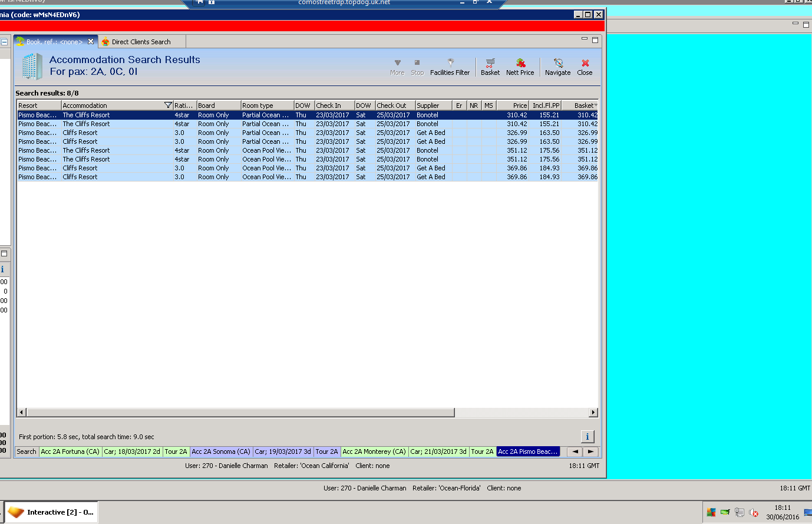
Task: Open the Car; 19/03/2017 3d tab
Action: click(282, 452)
